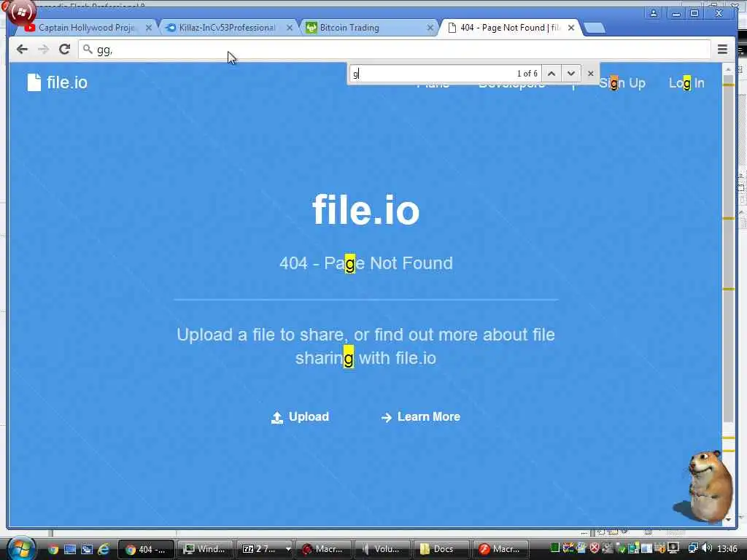This screenshot has width=747, height=560.
Task: Close the Captain Hollywood Project tab
Action: pyautogui.click(x=149, y=28)
